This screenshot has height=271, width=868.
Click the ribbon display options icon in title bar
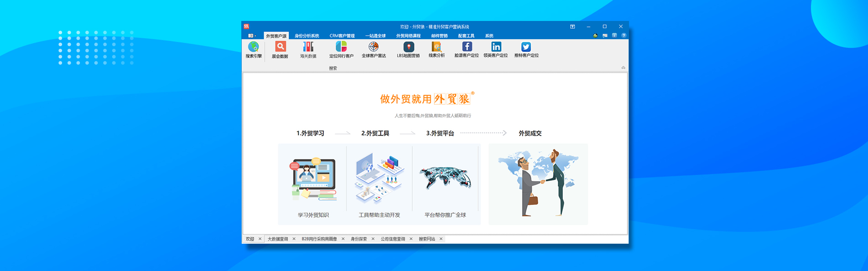point(572,26)
